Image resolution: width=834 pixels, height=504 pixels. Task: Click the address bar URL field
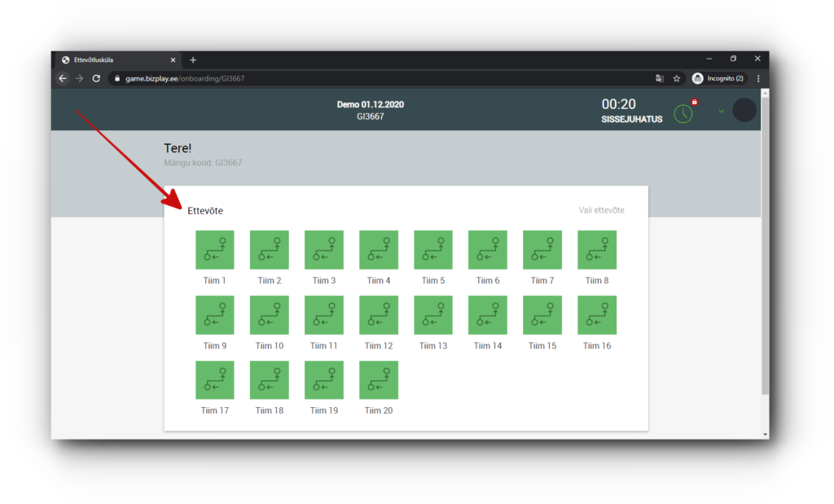pos(367,78)
